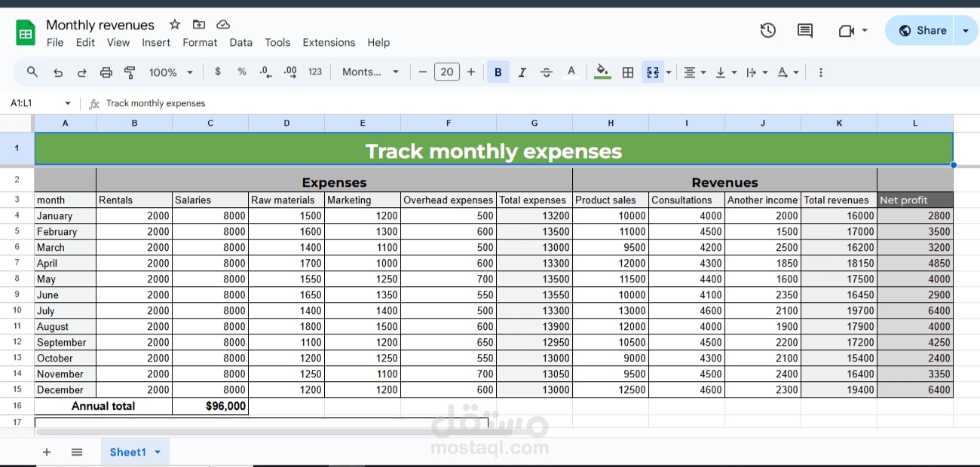Click the Share button
This screenshot has width=980, height=467.
(x=922, y=30)
